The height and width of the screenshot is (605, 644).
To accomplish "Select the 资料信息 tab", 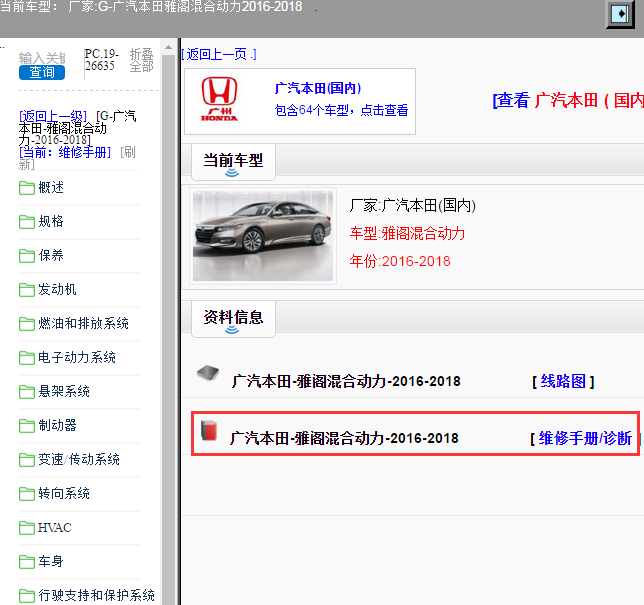I will [233, 319].
